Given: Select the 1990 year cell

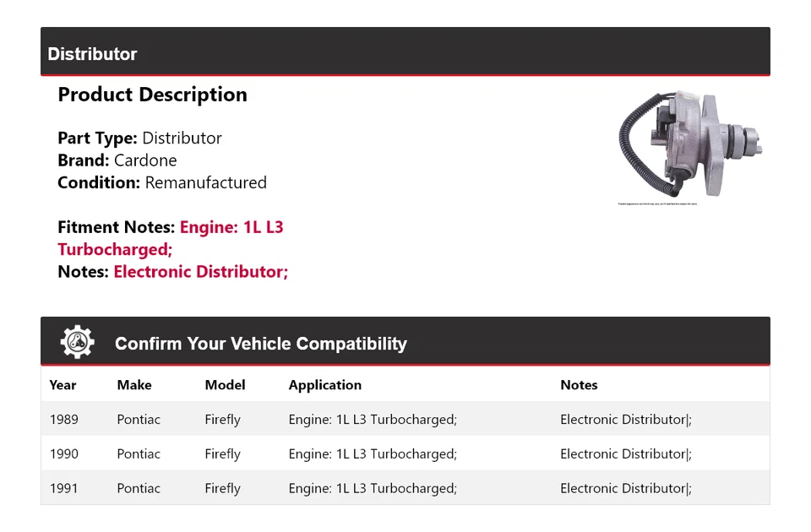Looking at the screenshot, I should 63,454.
